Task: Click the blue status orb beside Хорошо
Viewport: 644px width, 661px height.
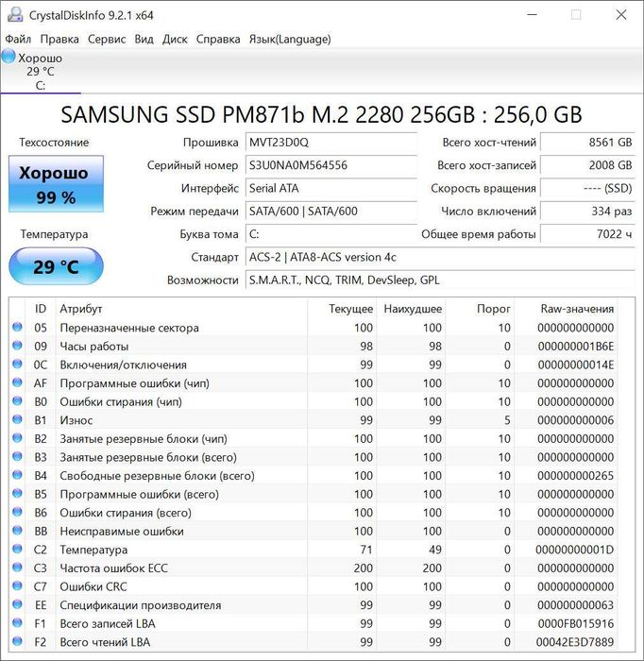Action: pos(8,57)
